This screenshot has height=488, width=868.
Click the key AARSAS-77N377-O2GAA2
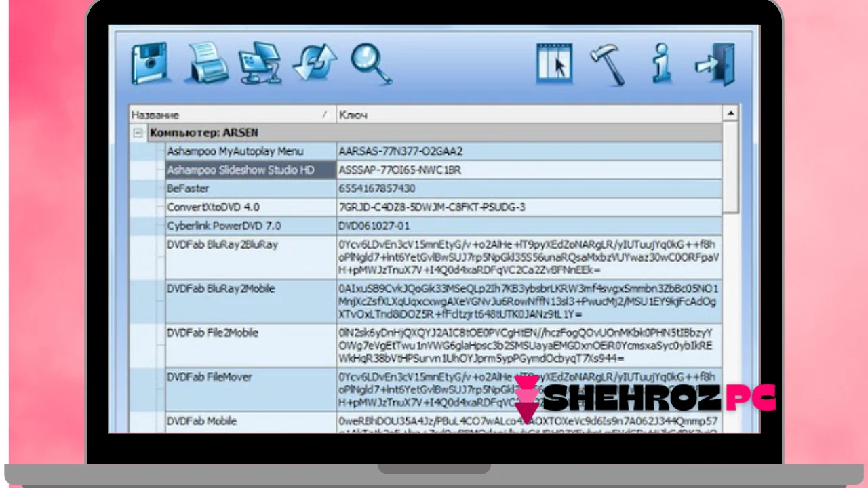coord(400,151)
